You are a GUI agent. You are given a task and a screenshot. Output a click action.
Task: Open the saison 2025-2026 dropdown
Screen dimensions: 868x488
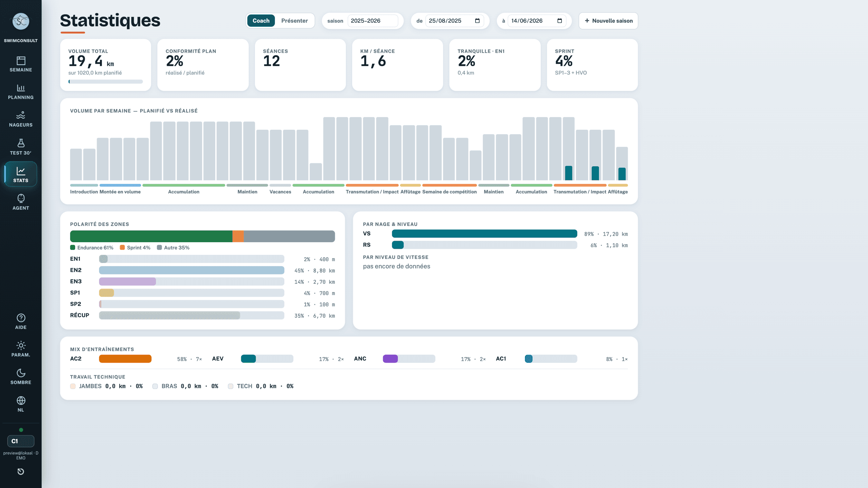tap(373, 21)
